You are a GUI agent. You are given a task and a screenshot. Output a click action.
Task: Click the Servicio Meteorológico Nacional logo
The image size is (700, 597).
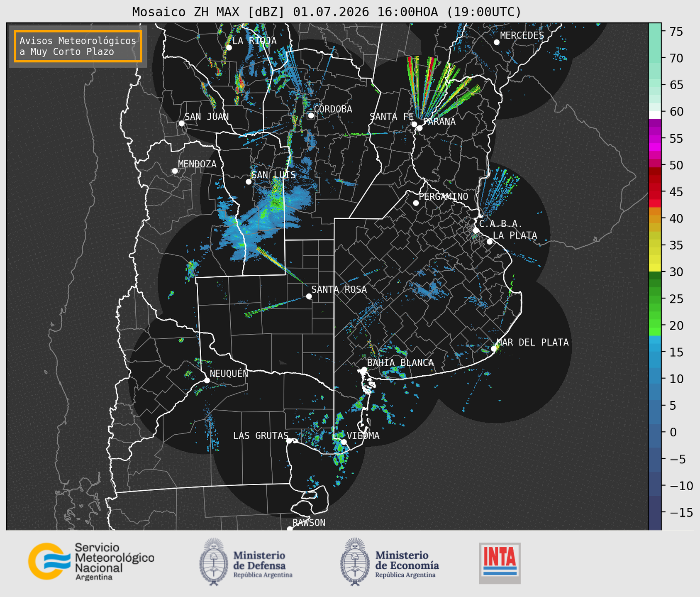point(91,561)
